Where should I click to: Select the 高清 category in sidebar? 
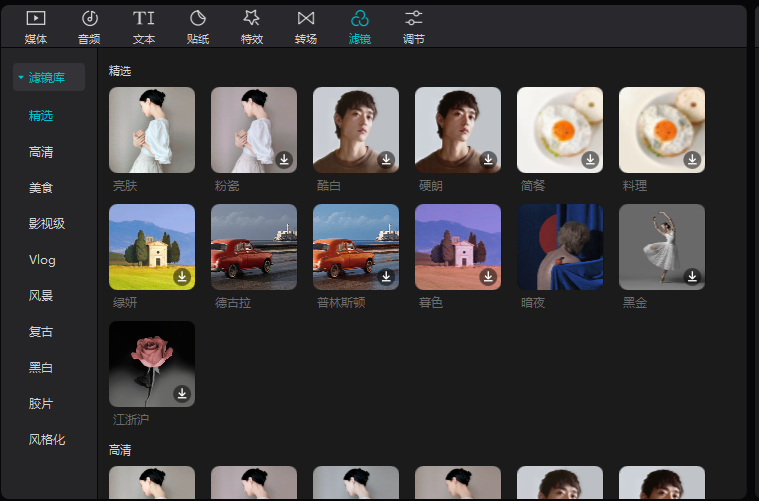[41, 152]
